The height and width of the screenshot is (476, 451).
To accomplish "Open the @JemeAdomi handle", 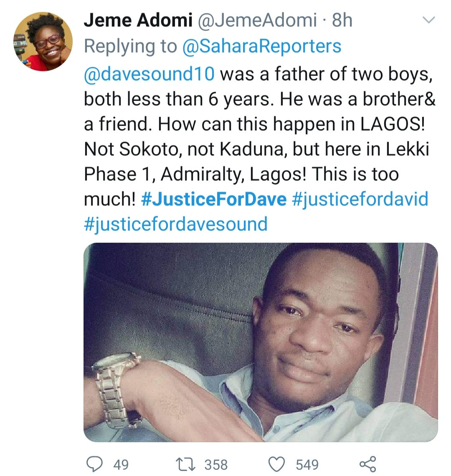I will pos(257,20).
